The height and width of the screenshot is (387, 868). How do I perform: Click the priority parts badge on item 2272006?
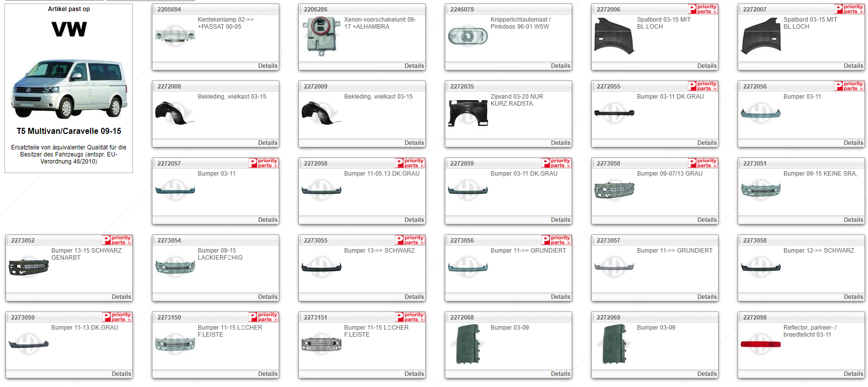click(703, 9)
